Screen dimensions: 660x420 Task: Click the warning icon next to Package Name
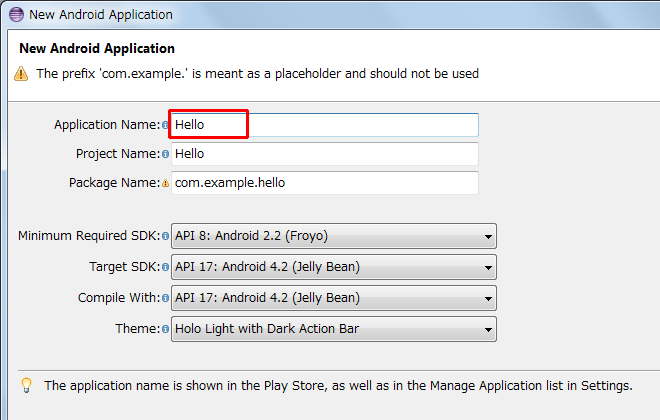(x=165, y=184)
